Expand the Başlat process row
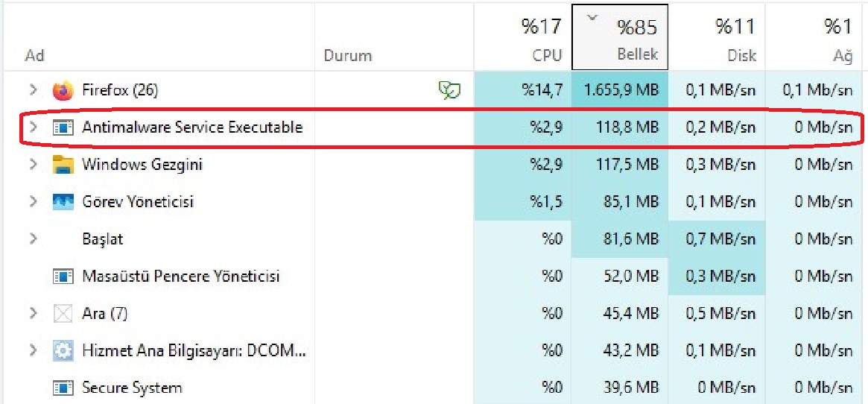The height and width of the screenshot is (404, 868). click(33, 239)
